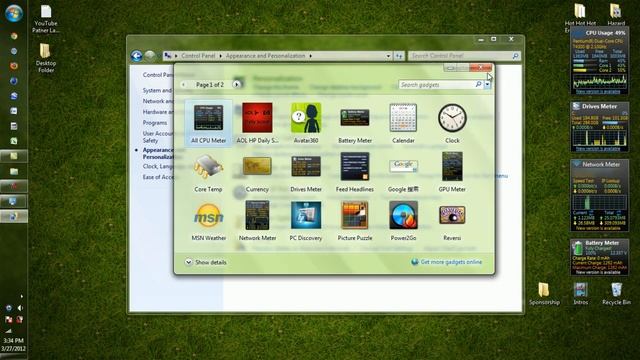Select the Clock gadget icon
Image resolution: width=640 pixels, height=360 pixels.
point(452,118)
